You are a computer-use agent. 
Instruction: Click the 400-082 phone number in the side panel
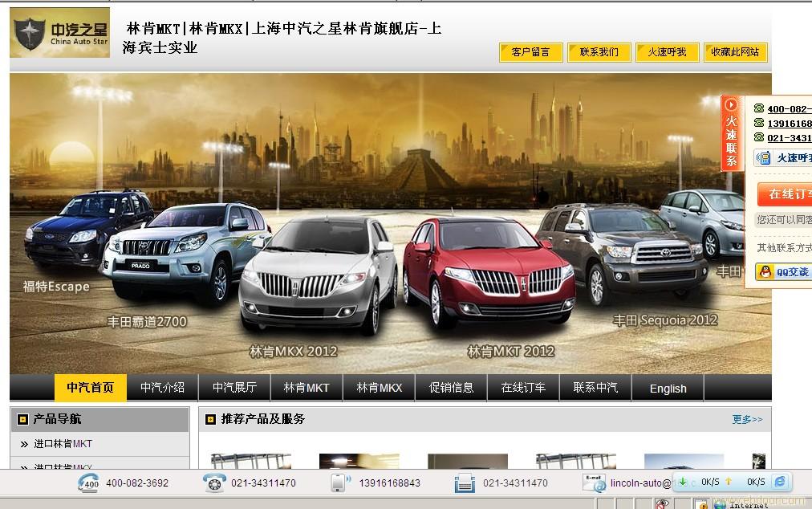tap(790, 109)
